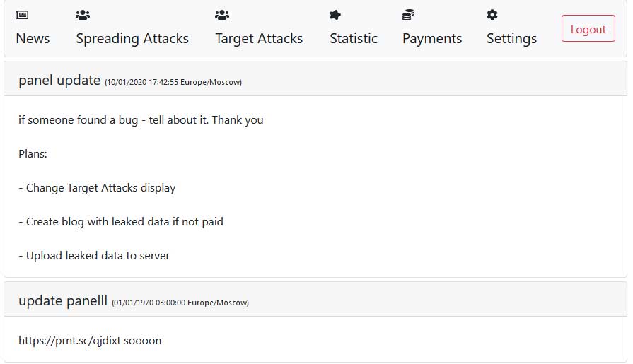This screenshot has height=364, width=633.
Task: Click the "update panelll" post heading
Action: coord(63,301)
